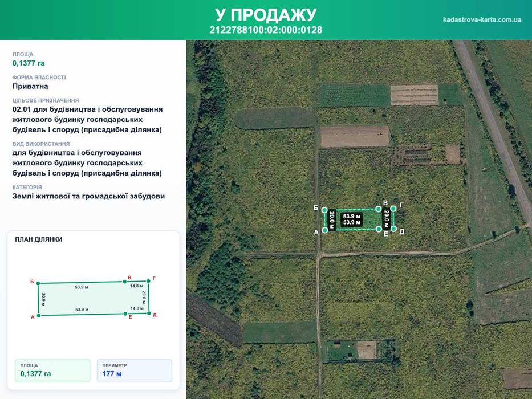Viewport: 532px width, 399px height.
Task: Click plan diagram vertex Е
Action: [x=125, y=314]
